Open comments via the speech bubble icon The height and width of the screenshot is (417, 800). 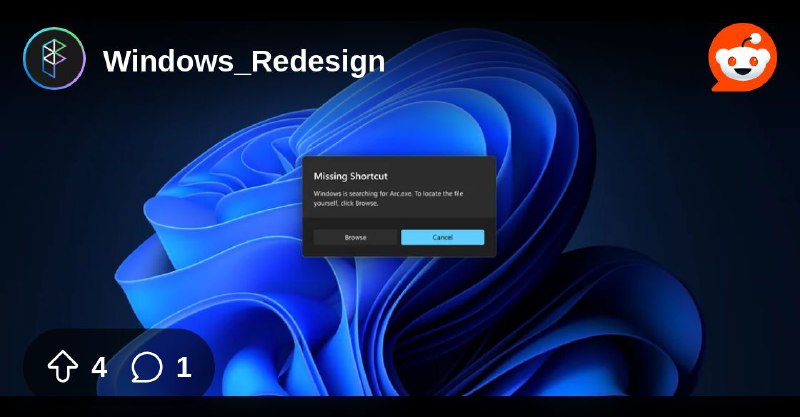coord(147,367)
